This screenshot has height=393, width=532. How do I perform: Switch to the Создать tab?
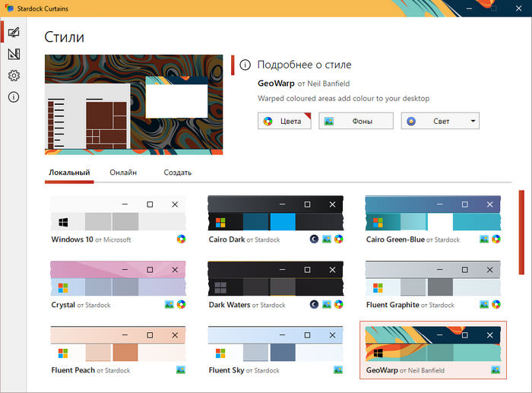[x=177, y=173]
